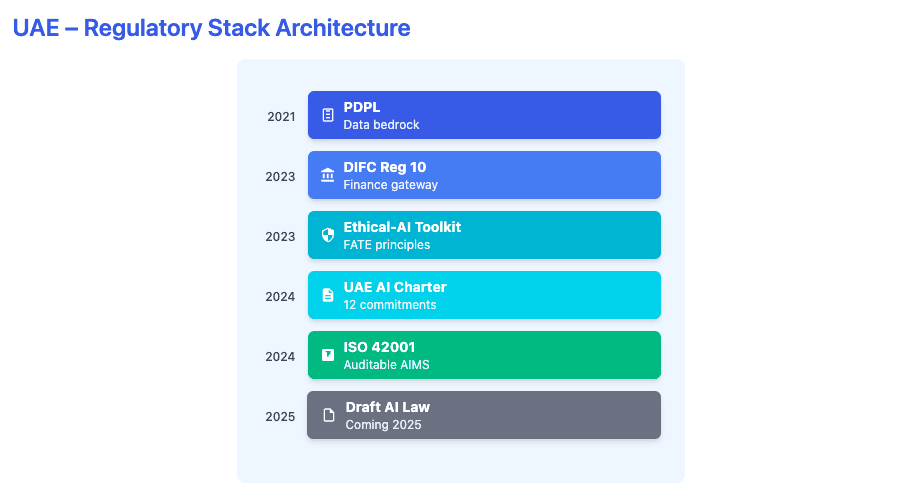The width and height of the screenshot is (915, 504).
Task: Click the clipboard icon on PDPL bar
Action: [x=328, y=115]
